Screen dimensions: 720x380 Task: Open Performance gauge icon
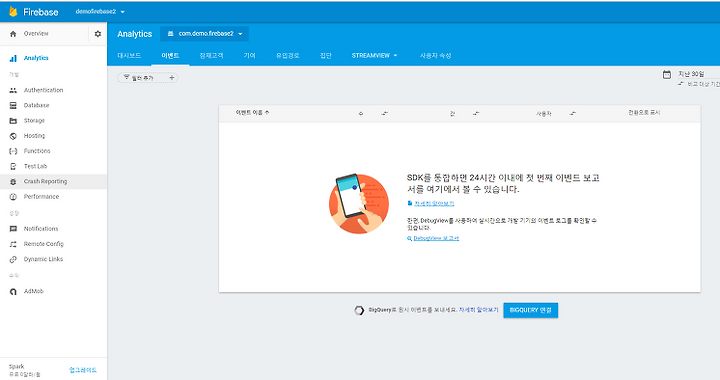pos(13,197)
